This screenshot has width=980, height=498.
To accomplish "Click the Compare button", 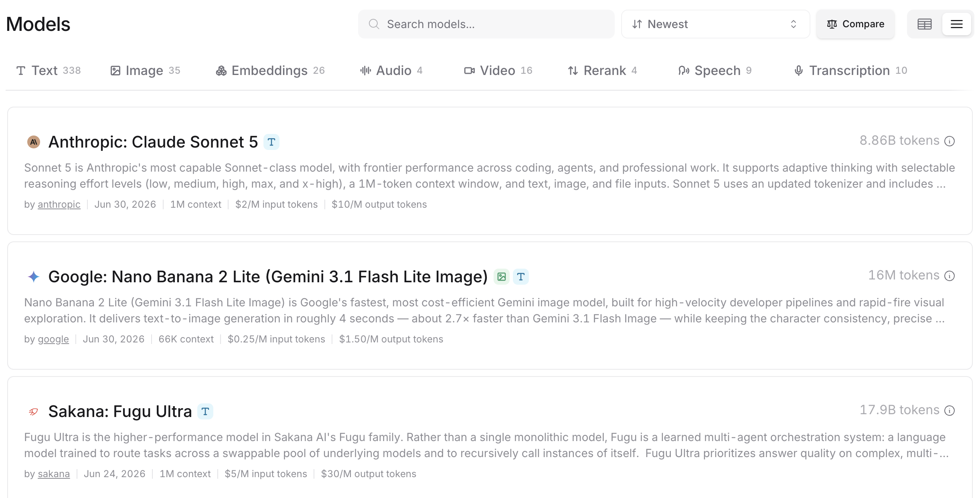I will coord(855,24).
